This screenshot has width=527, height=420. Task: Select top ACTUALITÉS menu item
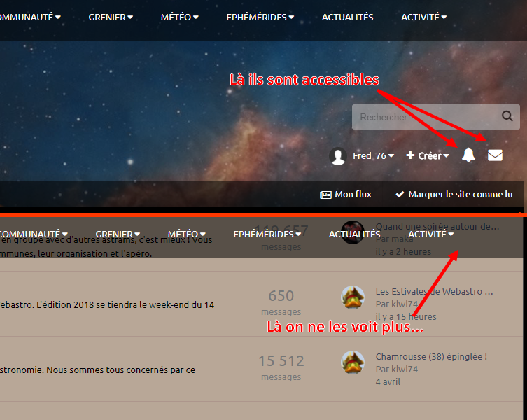[348, 17]
